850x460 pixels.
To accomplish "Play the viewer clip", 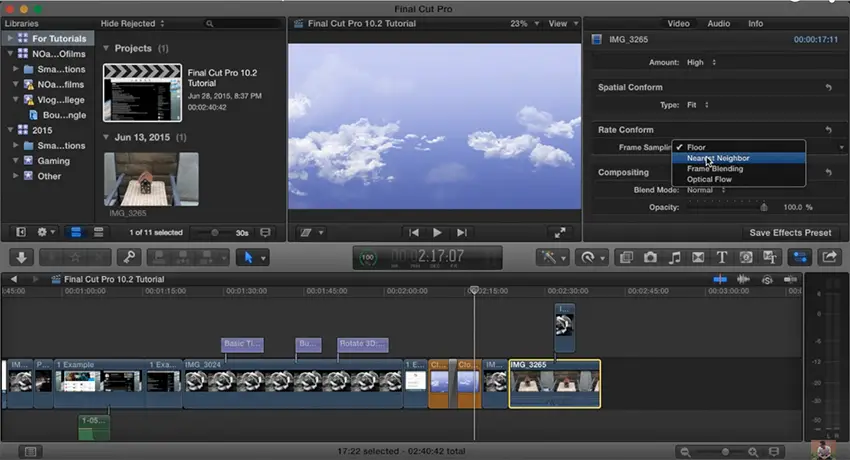I will point(437,232).
